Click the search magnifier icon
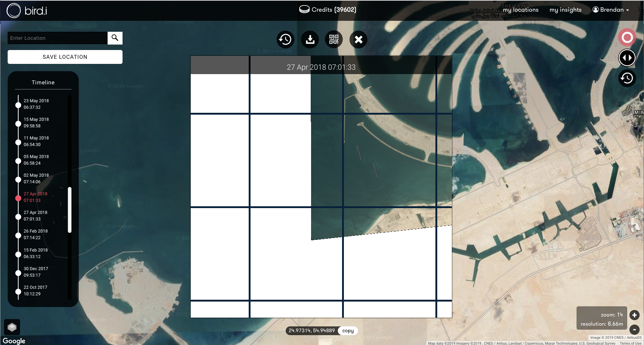The image size is (644, 345). tap(115, 38)
